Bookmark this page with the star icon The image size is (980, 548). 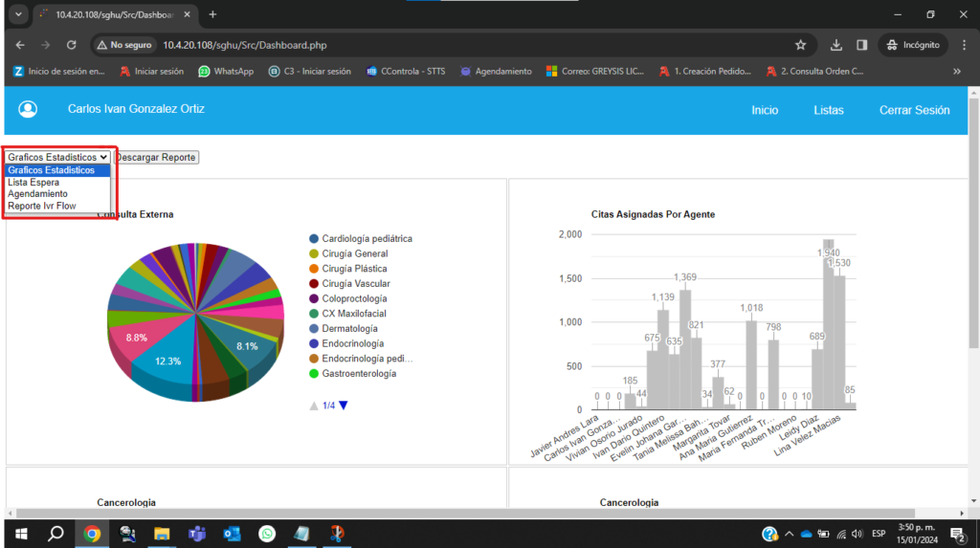[800, 45]
